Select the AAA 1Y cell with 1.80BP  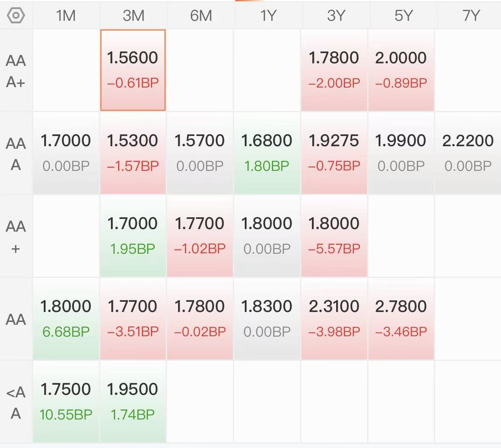point(267,153)
